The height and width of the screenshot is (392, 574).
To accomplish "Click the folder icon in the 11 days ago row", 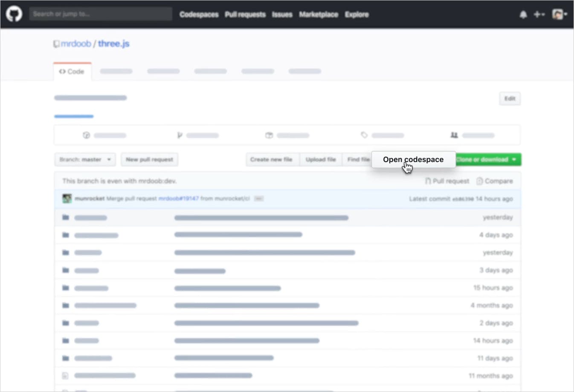I will pos(66,358).
